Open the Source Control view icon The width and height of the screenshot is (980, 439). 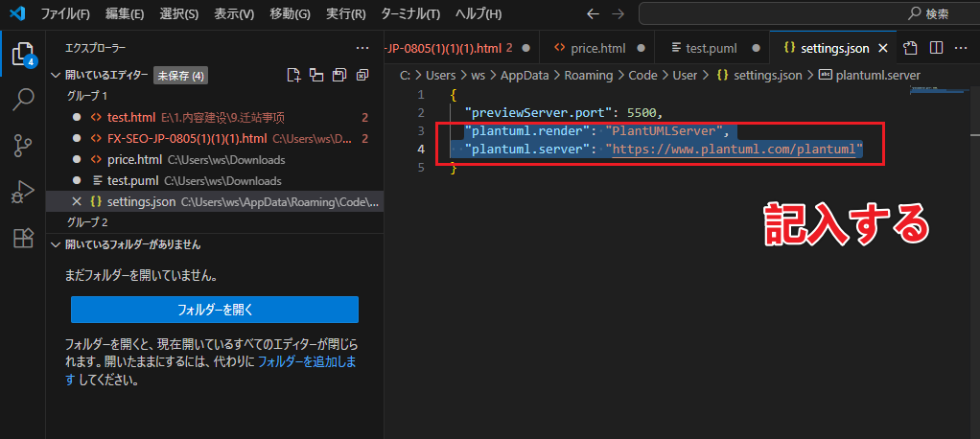22,145
